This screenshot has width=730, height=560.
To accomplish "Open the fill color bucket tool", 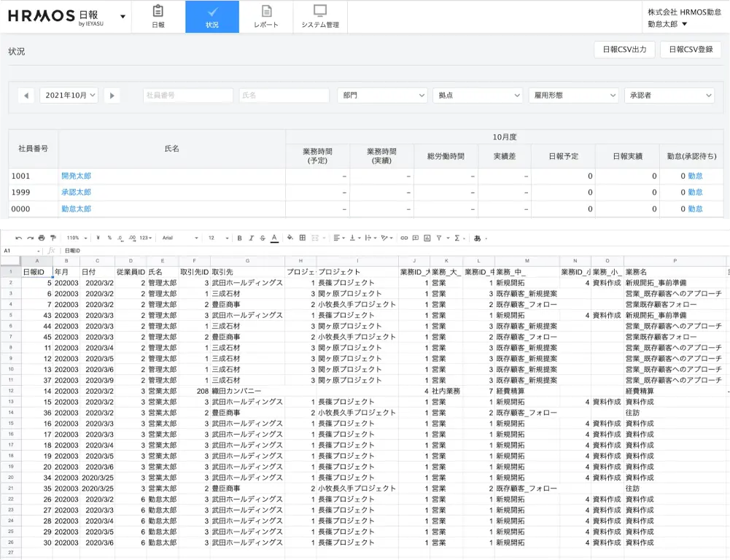I will point(290,238).
